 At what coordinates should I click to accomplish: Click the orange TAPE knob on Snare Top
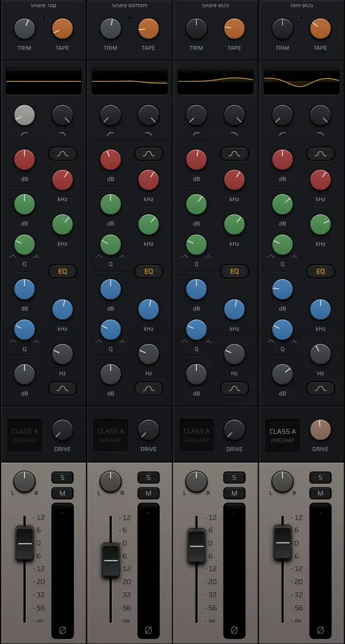click(x=62, y=29)
